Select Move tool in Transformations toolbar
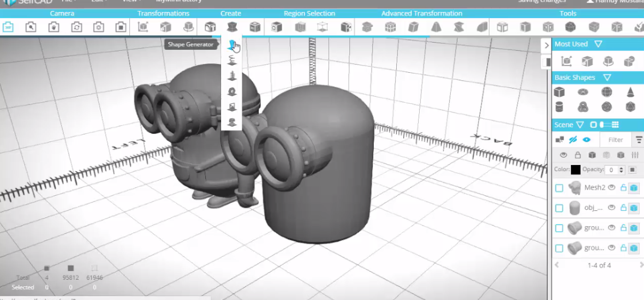 (143, 27)
